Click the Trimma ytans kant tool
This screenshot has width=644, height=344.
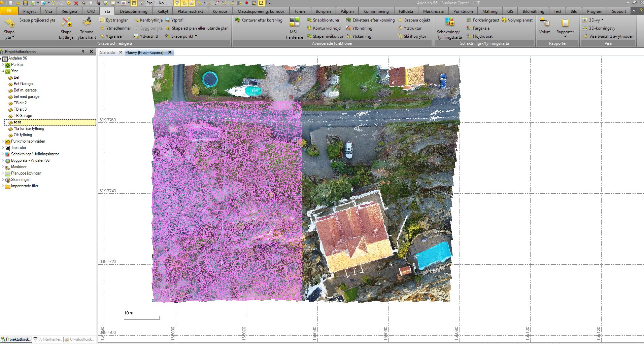pyautogui.click(x=87, y=22)
